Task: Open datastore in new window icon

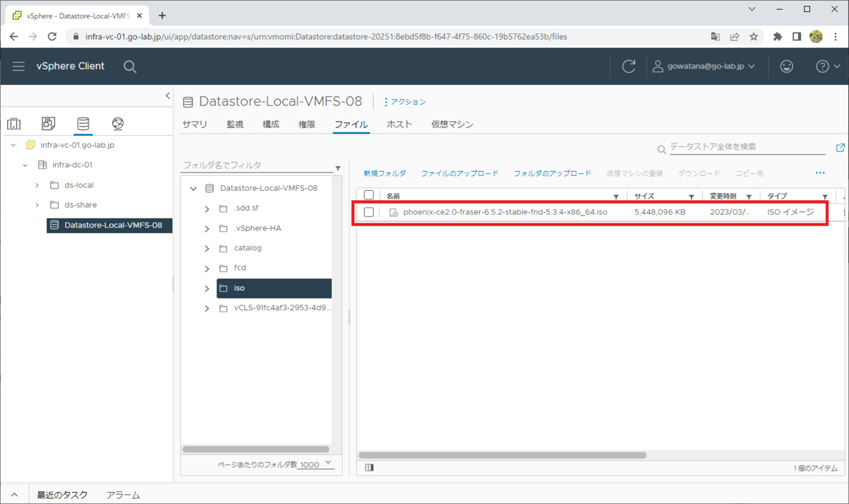Action: click(x=841, y=148)
